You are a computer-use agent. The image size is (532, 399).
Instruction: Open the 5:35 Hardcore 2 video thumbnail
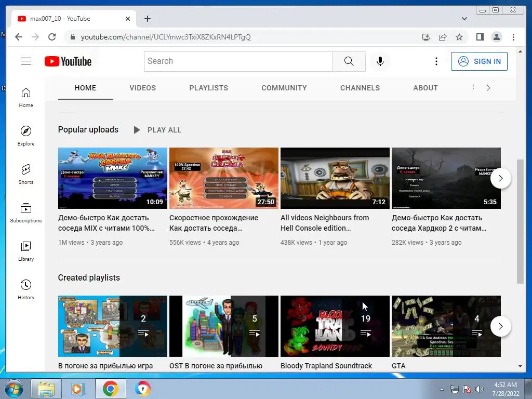tap(446, 178)
